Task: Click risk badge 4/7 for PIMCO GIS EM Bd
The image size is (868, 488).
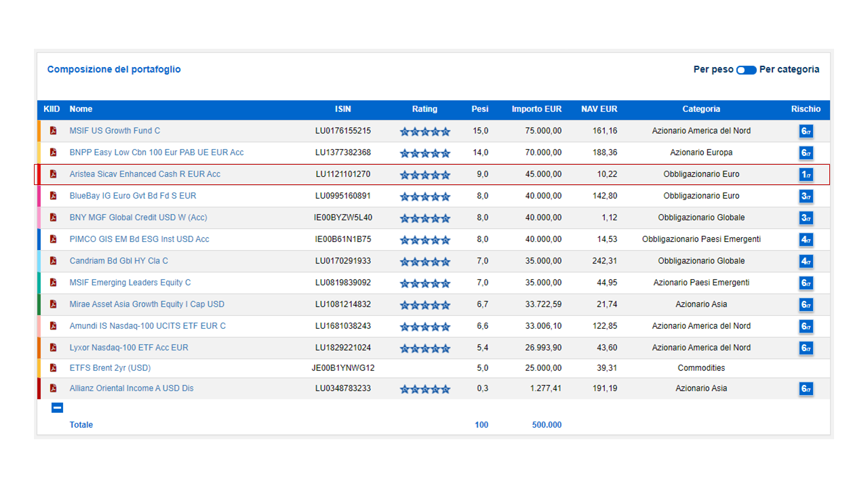Action: 806,240
